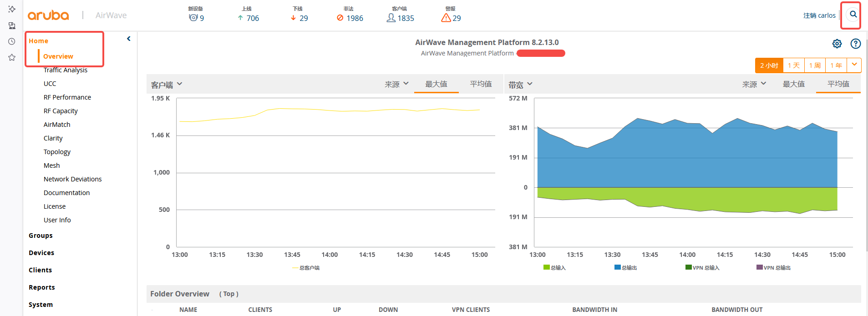Click the new devices icon showing 9
Screen dimensions: 868x316
tap(193, 18)
